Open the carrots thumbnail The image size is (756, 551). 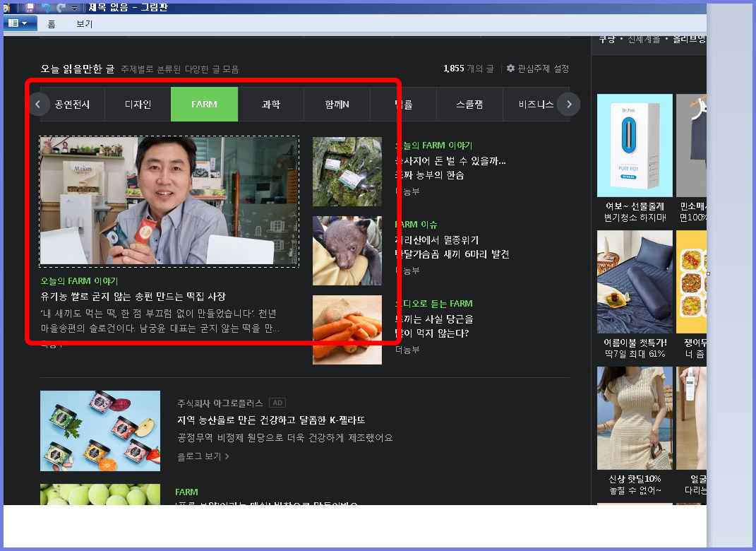pos(347,330)
